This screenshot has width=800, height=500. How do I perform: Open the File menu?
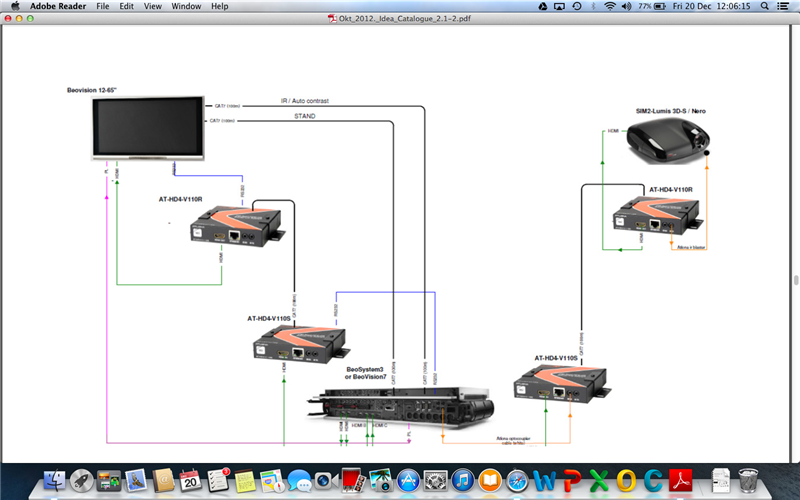103,6
